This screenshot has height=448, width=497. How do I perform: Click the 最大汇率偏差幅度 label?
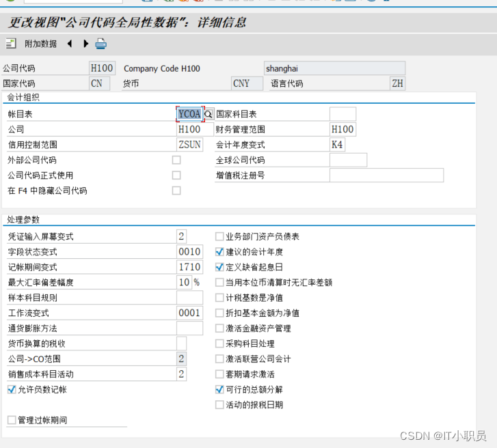pyautogui.click(x=40, y=282)
